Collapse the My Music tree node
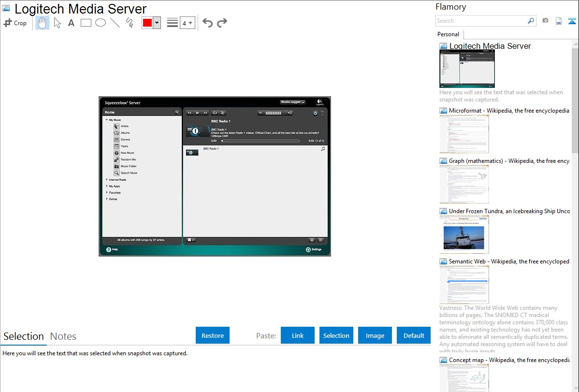This screenshot has width=579, height=392. [107, 120]
